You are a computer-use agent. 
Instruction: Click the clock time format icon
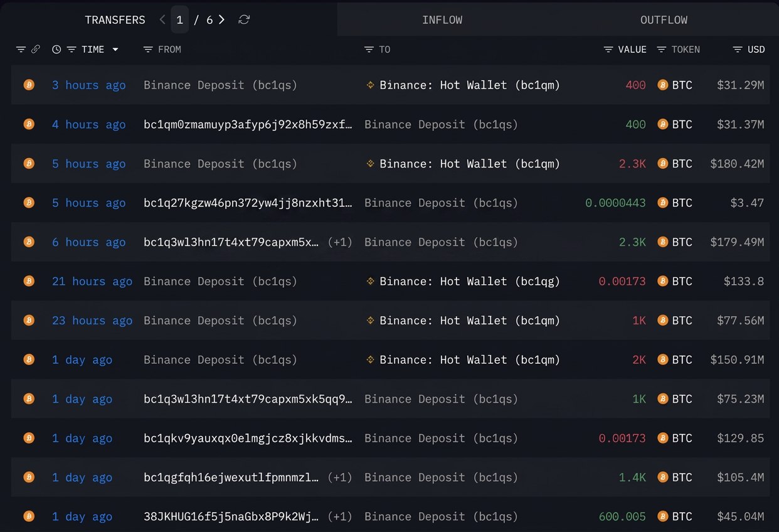coord(56,49)
